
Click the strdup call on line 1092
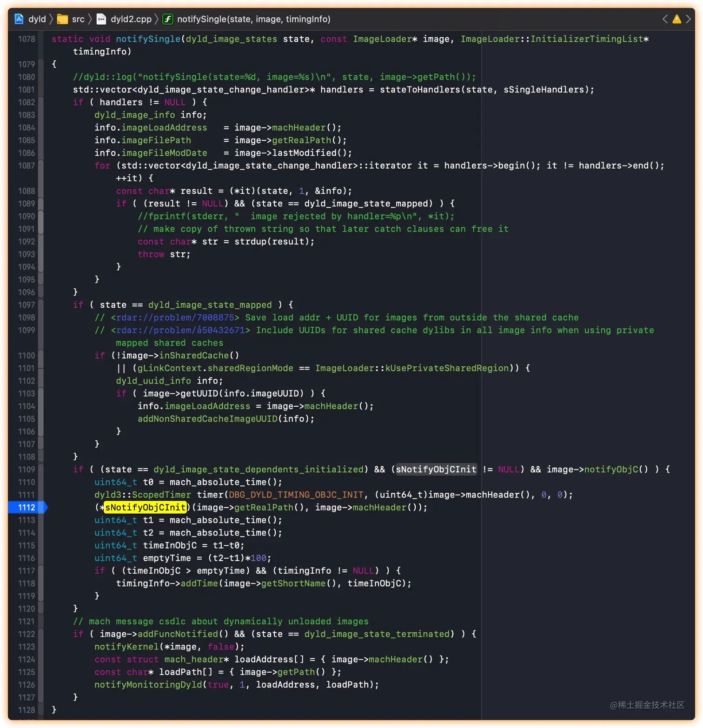click(x=251, y=242)
